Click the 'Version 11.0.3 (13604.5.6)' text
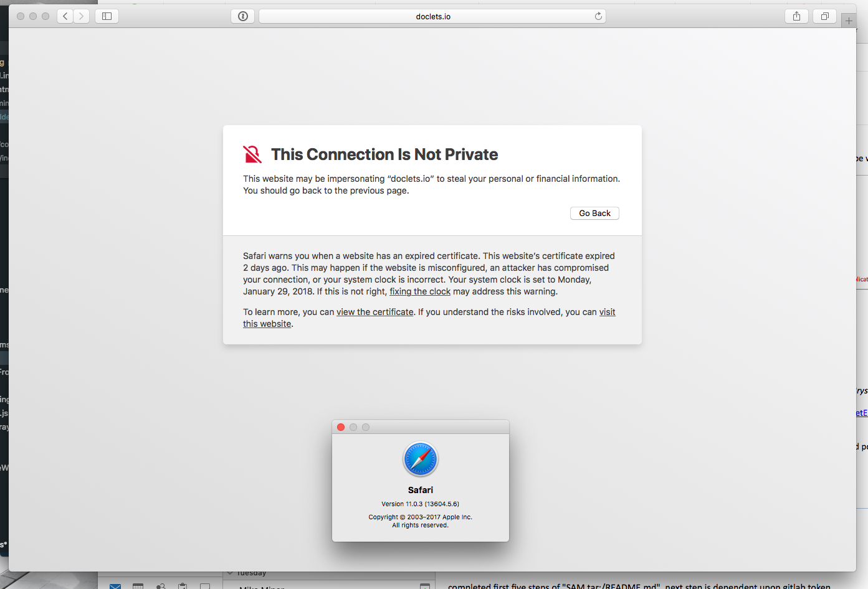Viewport: 868px width, 589px height. pyautogui.click(x=421, y=504)
